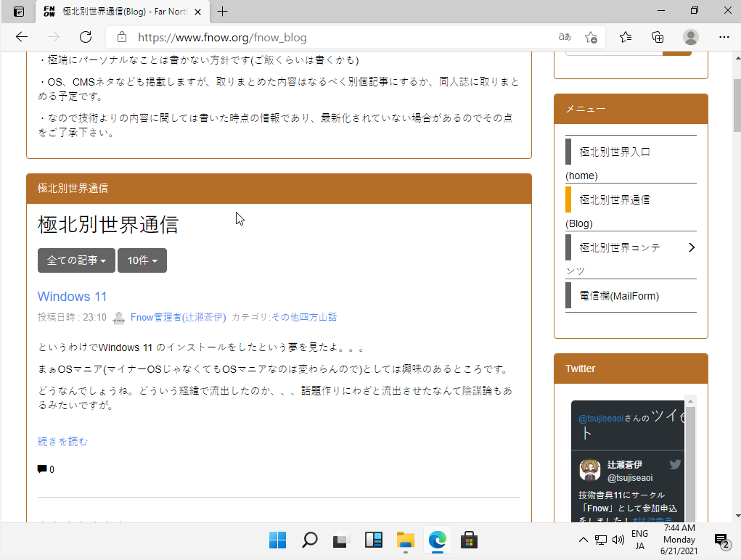
Task: Expand the 10件 count dropdown
Action: pyautogui.click(x=142, y=260)
